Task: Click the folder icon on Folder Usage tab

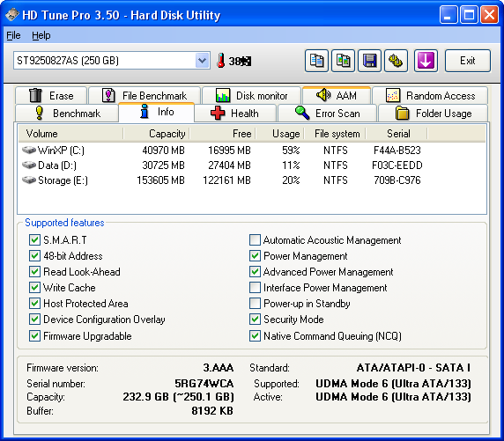Action: [402, 113]
